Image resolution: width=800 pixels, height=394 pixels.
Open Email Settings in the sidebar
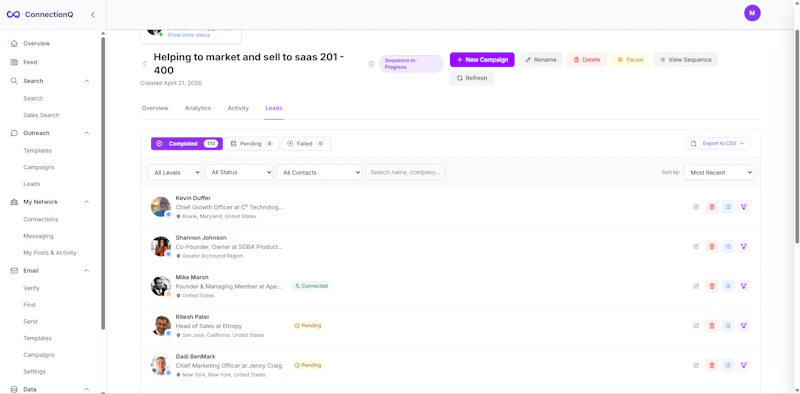35,372
